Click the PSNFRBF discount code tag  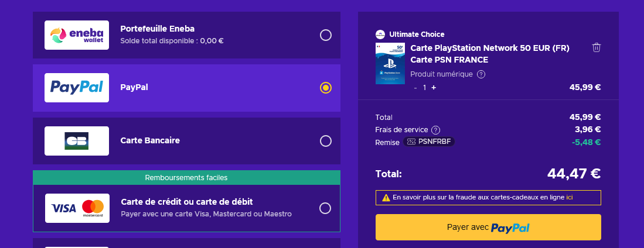pos(429,142)
